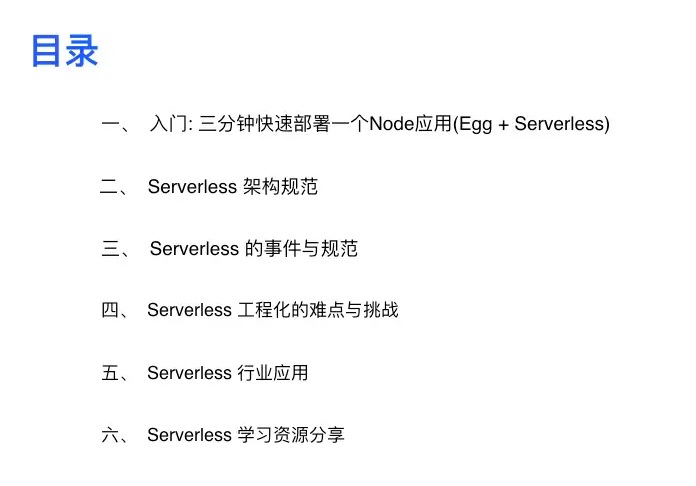The image size is (696, 486).
Task: Select item one about 三分钟快速部署一个Node应用
Action: (380, 124)
